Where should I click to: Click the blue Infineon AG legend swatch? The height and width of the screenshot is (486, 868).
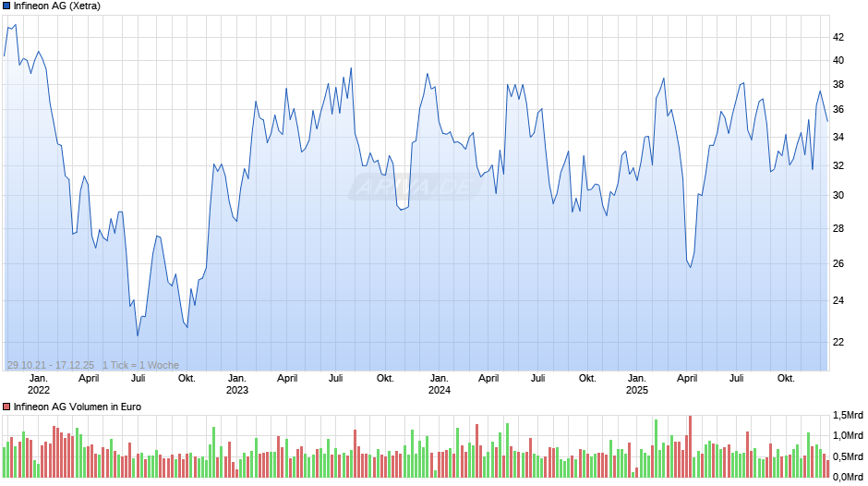6,6
